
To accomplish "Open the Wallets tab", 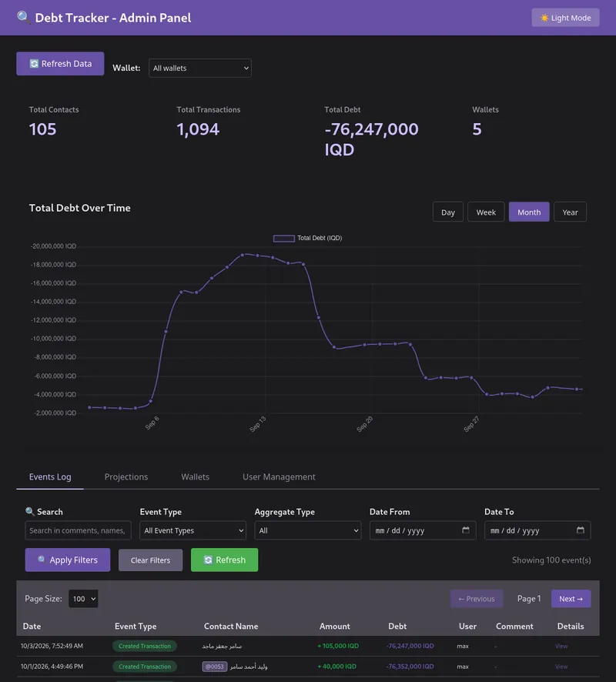I will pyautogui.click(x=195, y=476).
